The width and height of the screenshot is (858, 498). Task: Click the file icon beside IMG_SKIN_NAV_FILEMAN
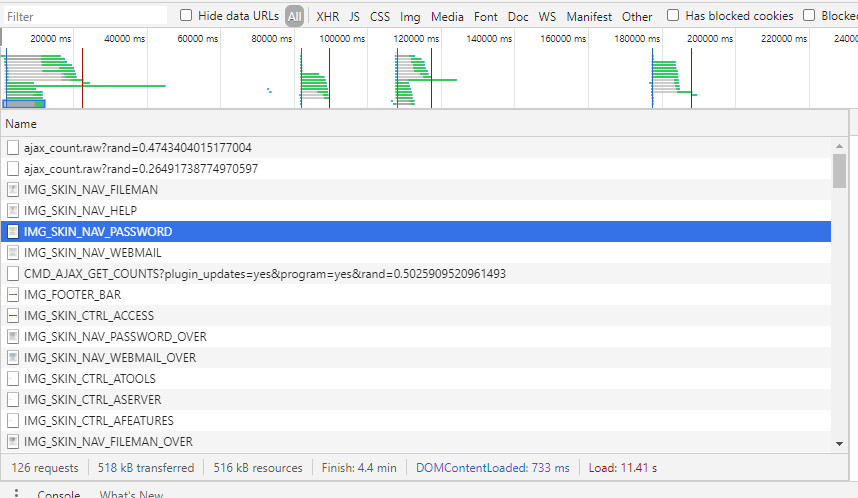point(13,190)
